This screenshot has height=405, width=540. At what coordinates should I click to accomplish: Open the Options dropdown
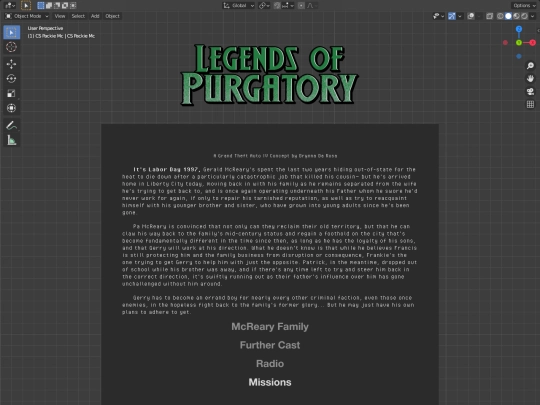pyautogui.click(x=524, y=6)
